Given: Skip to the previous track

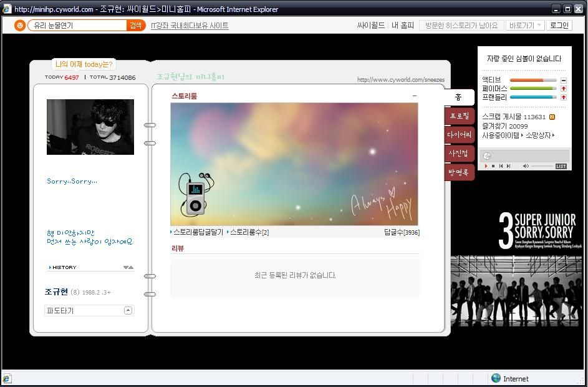Looking at the screenshot, I should click(501, 166).
